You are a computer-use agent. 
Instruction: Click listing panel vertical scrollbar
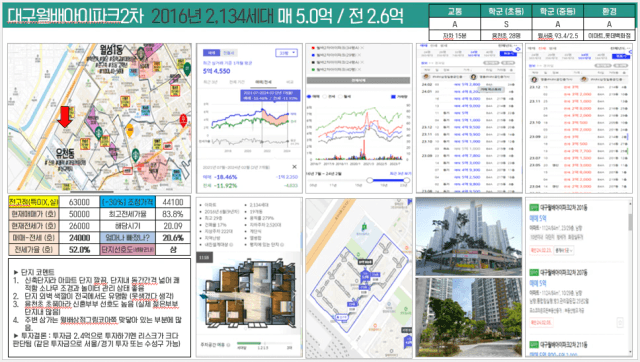(631, 222)
